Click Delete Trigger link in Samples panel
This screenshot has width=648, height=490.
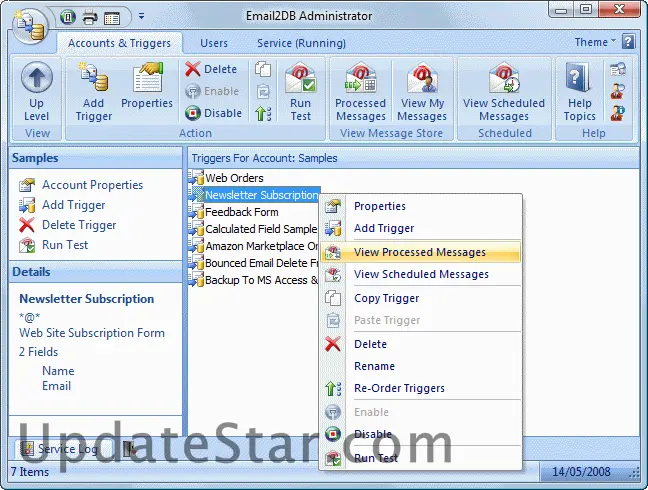click(x=67, y=225)
